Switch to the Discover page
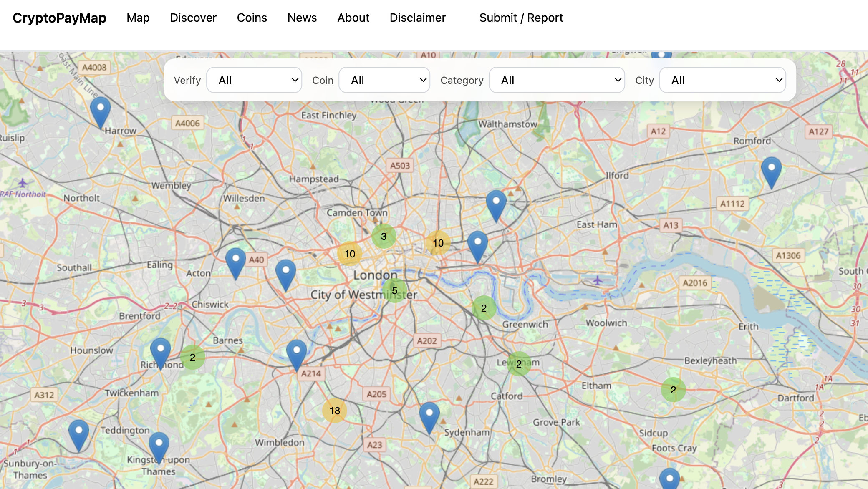The height and width of the screenshot is (489, 868). (193, 18)
